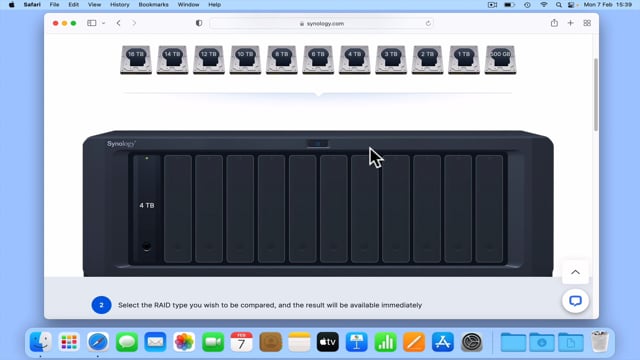Open the chat support bubble button
Image resolution: width=640 pixels, height=360 pixels.
click(x=575, y=301)
